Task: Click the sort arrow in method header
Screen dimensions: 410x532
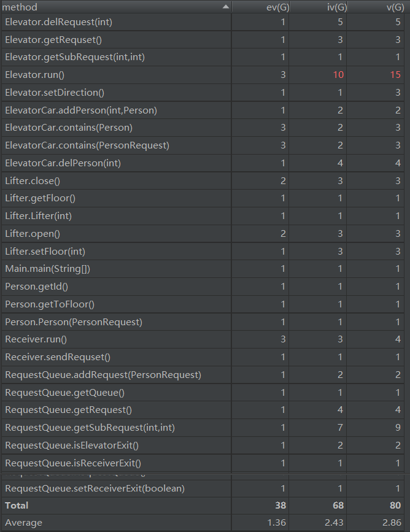Action: tap(226, 7)
